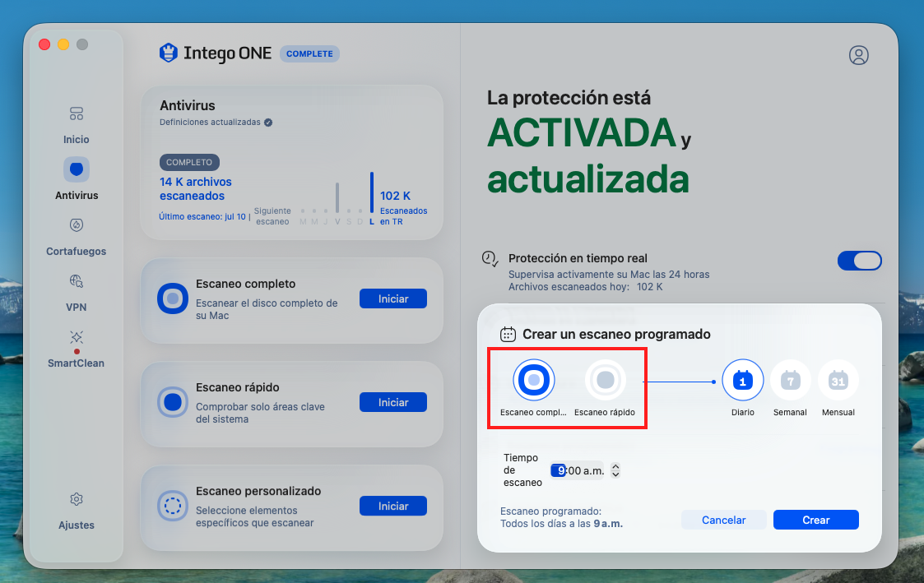Click the Escaneo completo card icon
The image size is (924, 583).
point(173,298)
